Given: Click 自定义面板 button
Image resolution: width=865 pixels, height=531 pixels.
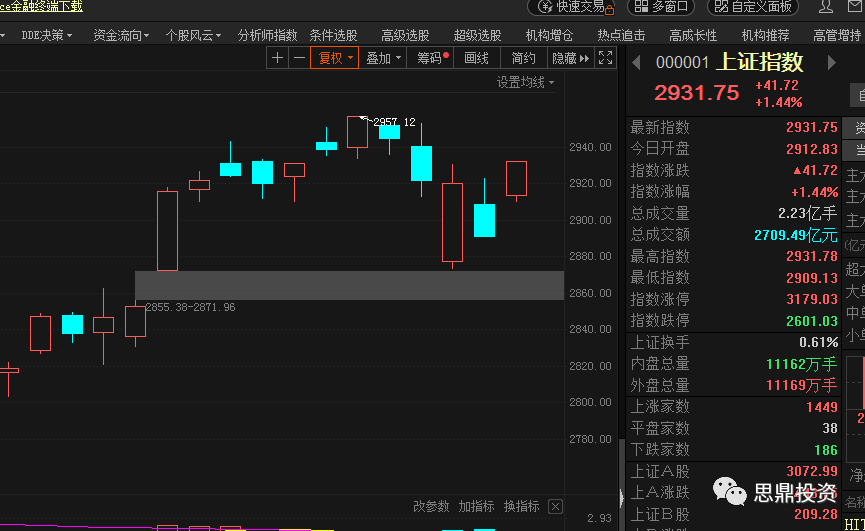Looking at the screenshot, I should pyautogui.click(x=754, y=7).
